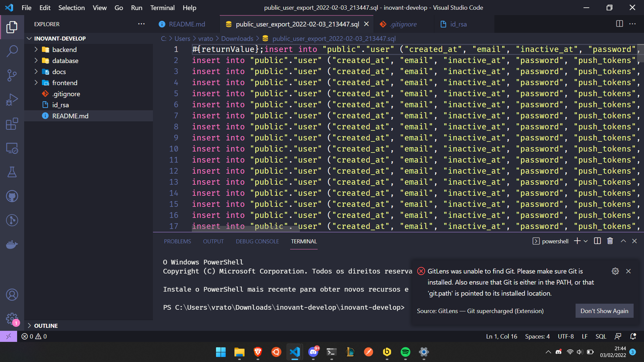Open the Testing flask view
This screenshot has width=644, height=362.
pyautogui.click(x=12, y=172)
